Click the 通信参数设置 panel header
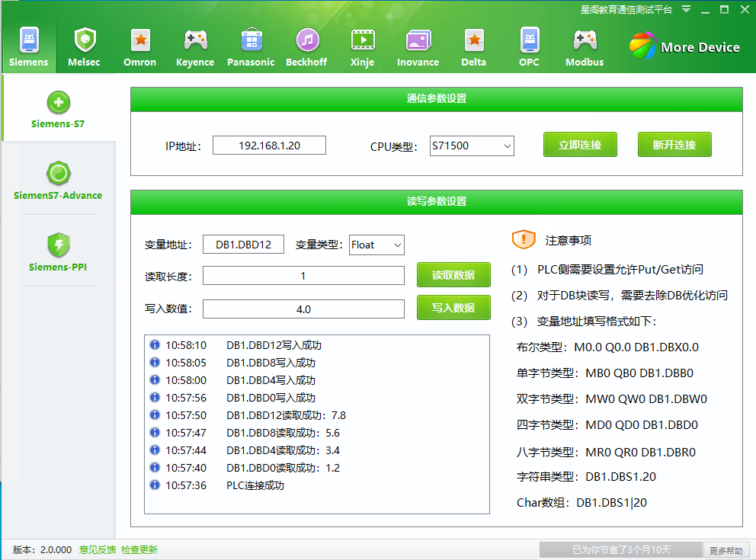 coord(437,99)
